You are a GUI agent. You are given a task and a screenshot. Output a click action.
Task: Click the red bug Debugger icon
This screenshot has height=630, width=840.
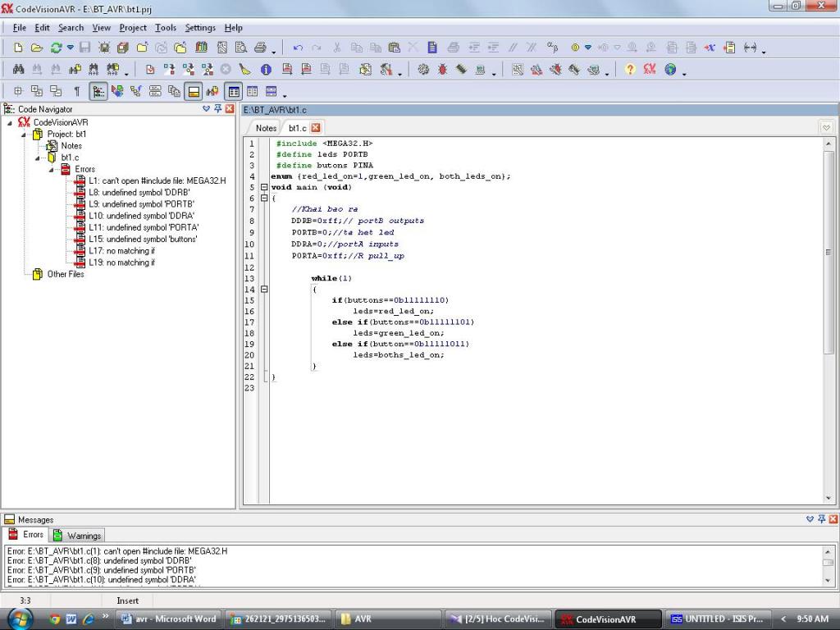[x=442, y=70]
